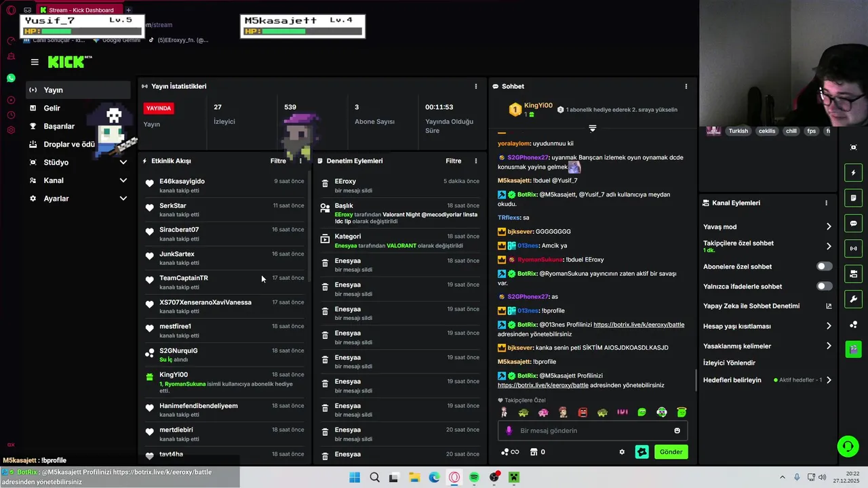
Task: Click the Etkinlik Akışı panel scrollbar
Action: (309, 227)
